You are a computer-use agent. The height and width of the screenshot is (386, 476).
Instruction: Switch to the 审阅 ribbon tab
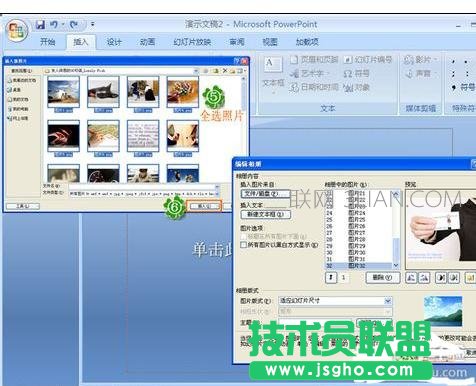(237, 42)
